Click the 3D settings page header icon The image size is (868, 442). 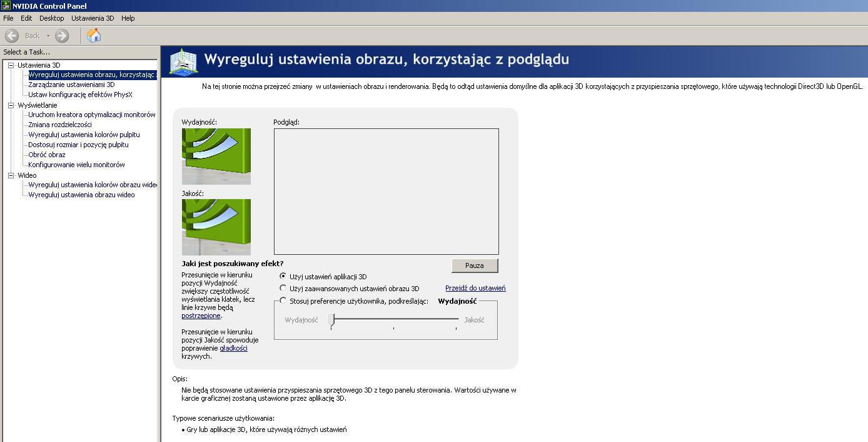(x=184, y=62)
